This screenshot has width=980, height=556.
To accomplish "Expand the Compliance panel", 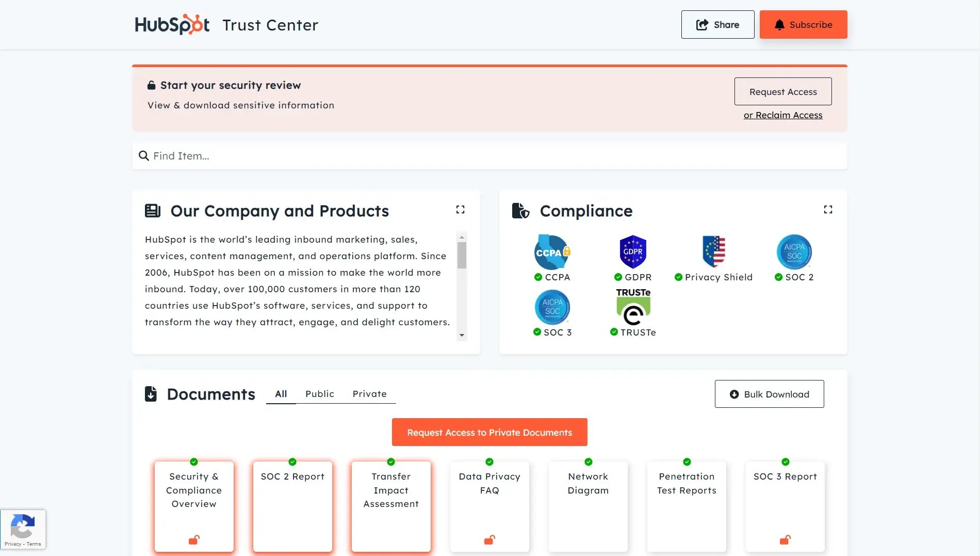I will (x=828, y=209).
